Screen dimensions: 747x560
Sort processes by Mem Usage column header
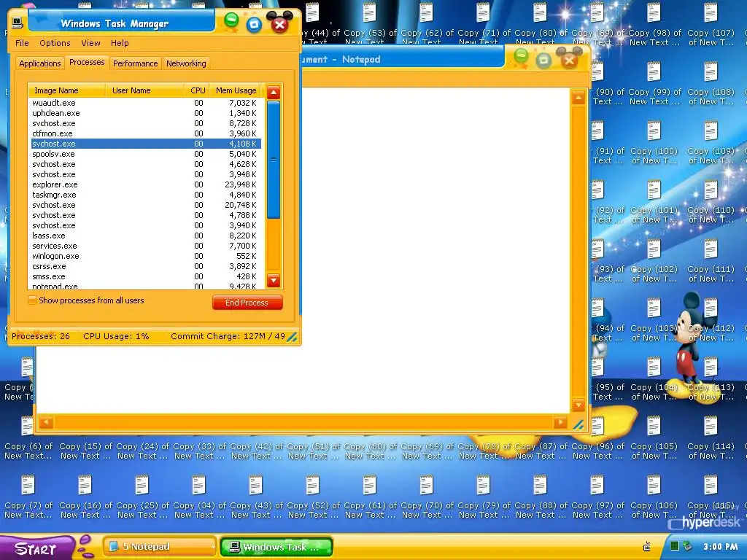pos(236,90)
